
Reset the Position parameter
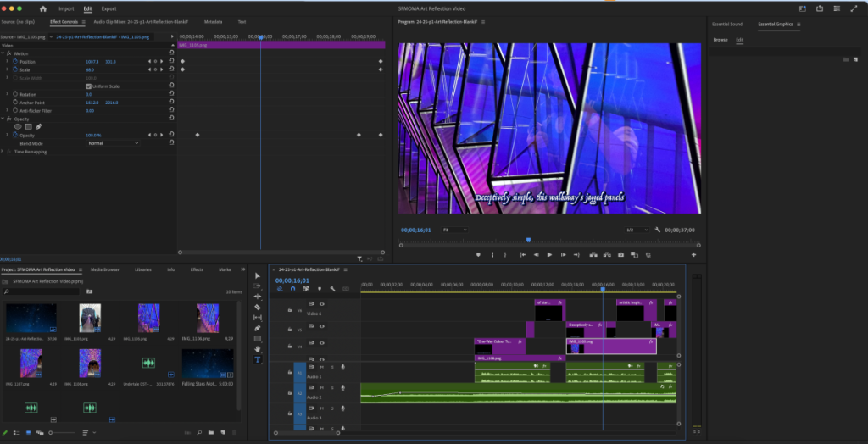[171, 62]
